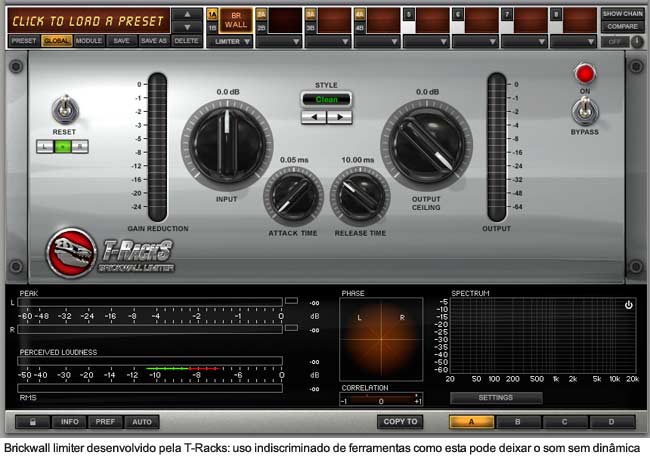Flip the BYPASS toggle switch
Viewport: 650px width, 458px height.
[x=585, y=111]
